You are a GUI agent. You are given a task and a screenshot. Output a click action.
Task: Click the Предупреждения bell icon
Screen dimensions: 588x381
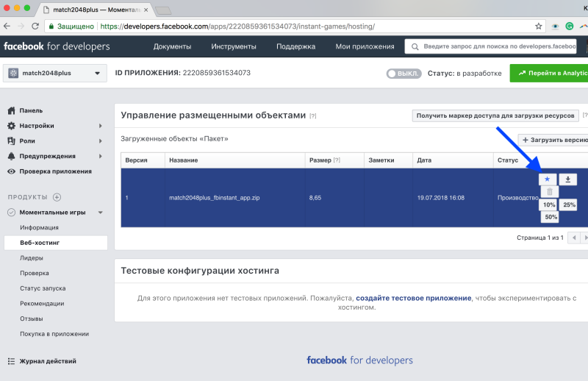11,156
